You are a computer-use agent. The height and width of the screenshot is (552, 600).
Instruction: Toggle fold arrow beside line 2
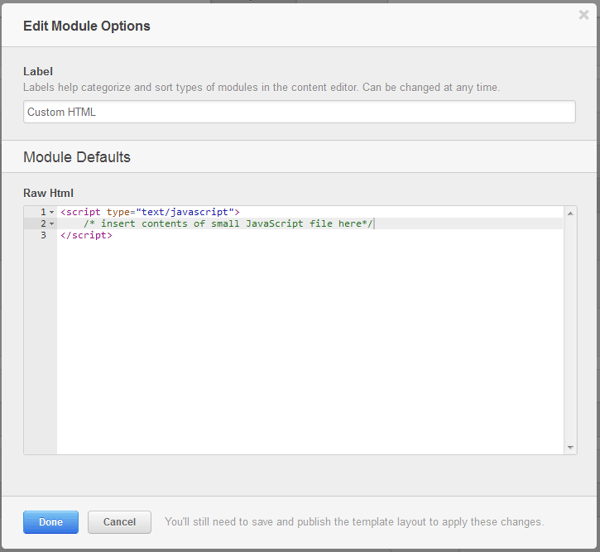(52, 224)
